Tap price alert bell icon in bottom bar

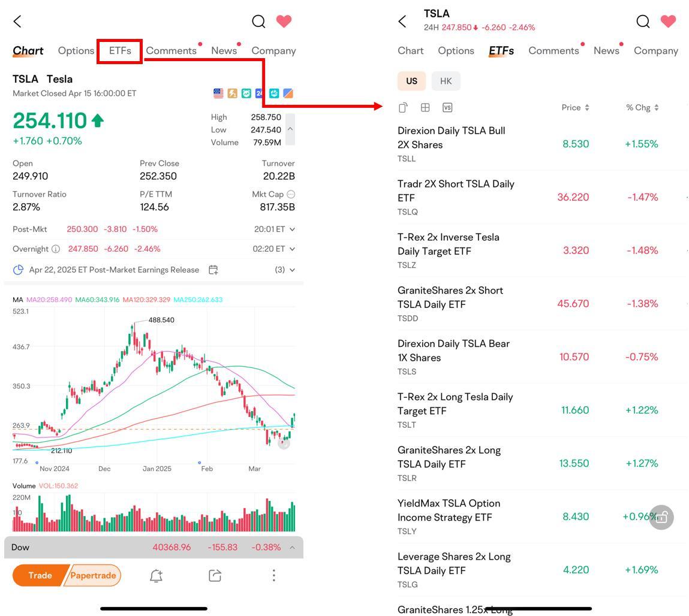coord(156,576)
